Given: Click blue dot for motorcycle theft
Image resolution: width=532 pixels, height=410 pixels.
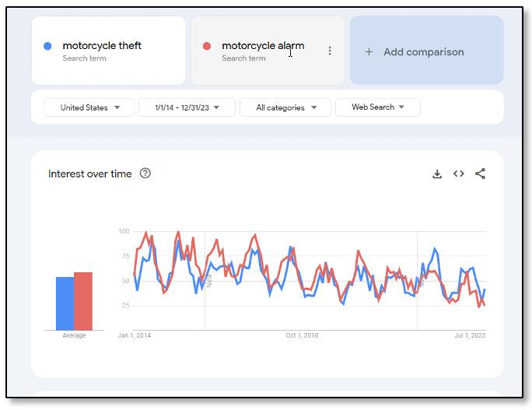Looking at the screenshot, I should click(x=48, y=46).
